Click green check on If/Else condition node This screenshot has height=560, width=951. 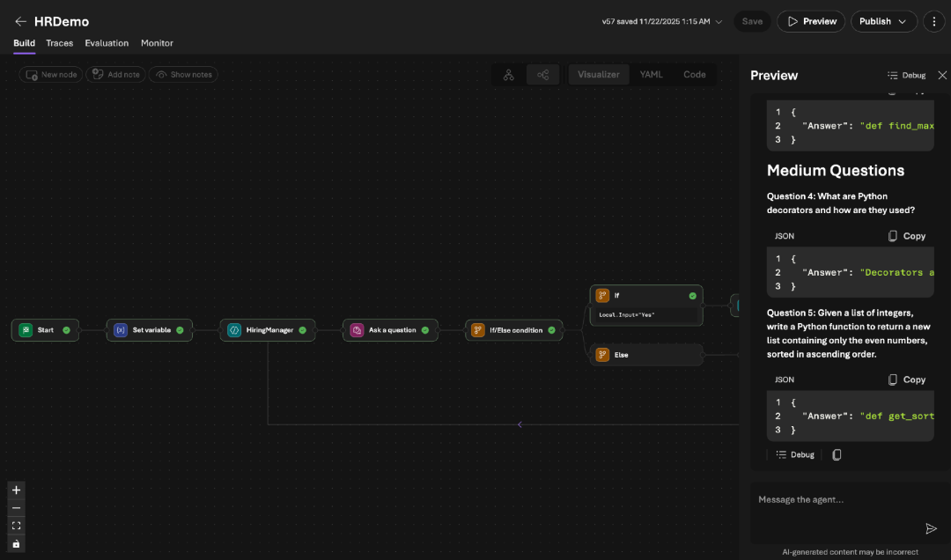tap(552, 330)
